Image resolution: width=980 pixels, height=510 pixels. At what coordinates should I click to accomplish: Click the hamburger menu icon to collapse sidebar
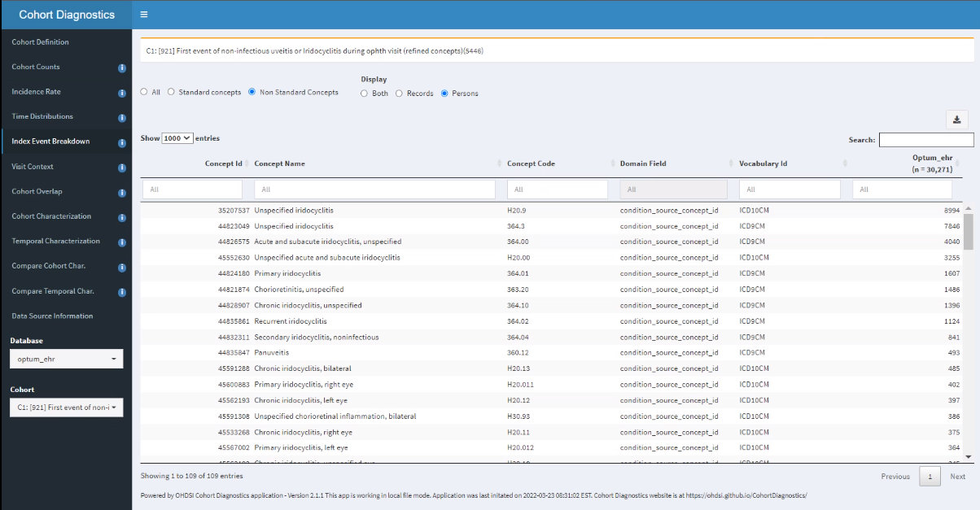click(145, 14)
